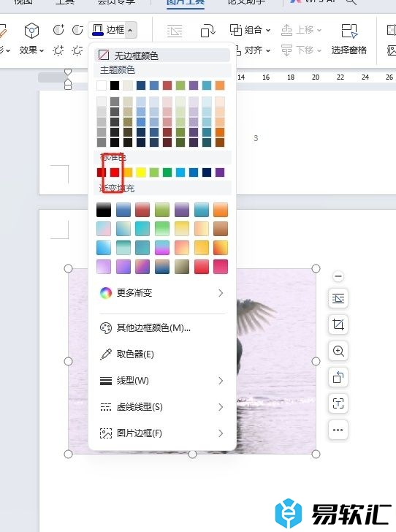The image size is (396, 532).
Task: Choose the purple standard color swatch
Action: (220, 172)
